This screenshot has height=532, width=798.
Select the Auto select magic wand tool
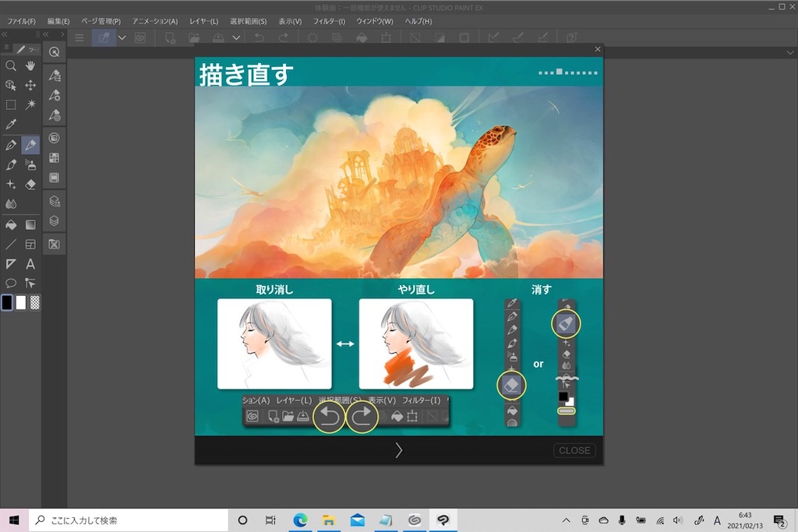tap(30, 105)
